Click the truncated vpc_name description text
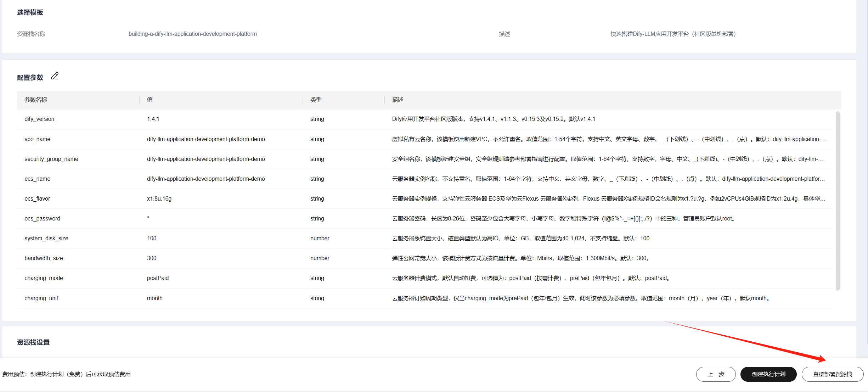Image resolution: width=868 pixels, height=392 pixels. click(x=609, y=139)
